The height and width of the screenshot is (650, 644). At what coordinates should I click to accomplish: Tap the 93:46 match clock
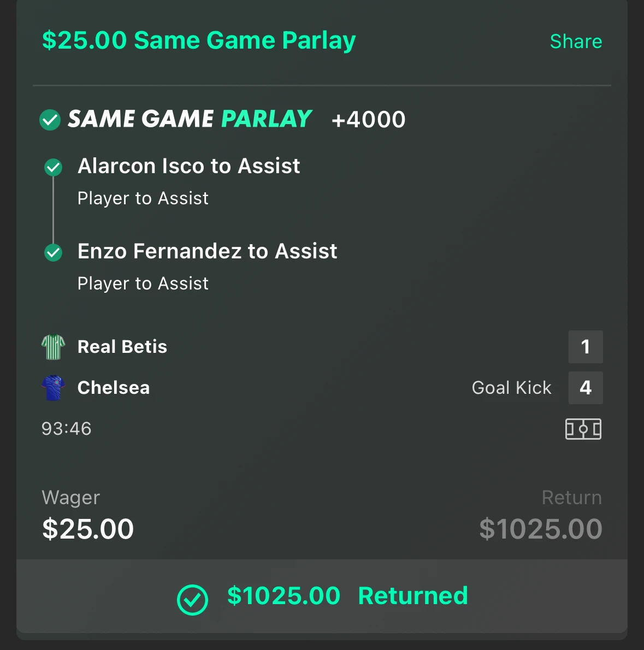66,429
